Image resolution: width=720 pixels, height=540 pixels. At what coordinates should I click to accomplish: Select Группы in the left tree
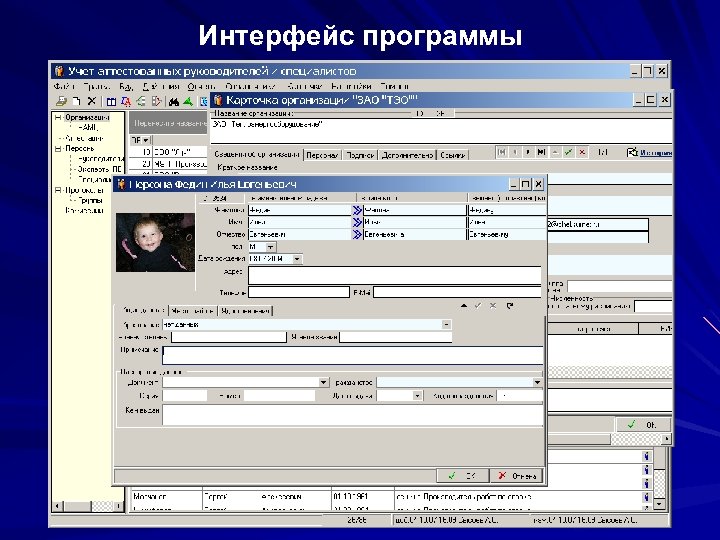point(90,201)
